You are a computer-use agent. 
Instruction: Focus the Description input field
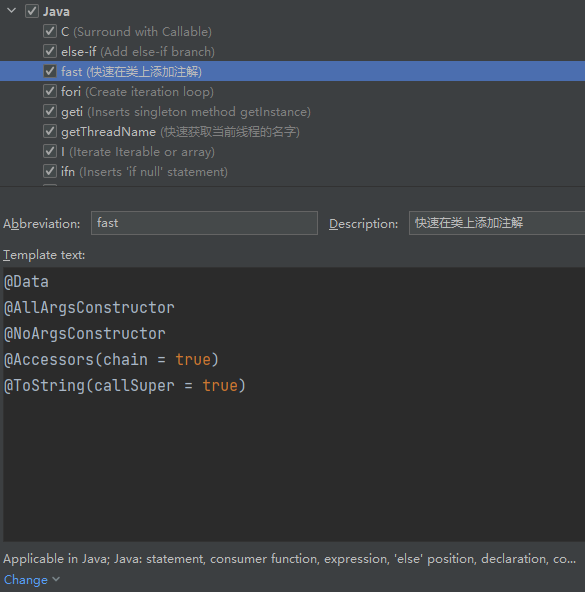(x=497, y=223)
